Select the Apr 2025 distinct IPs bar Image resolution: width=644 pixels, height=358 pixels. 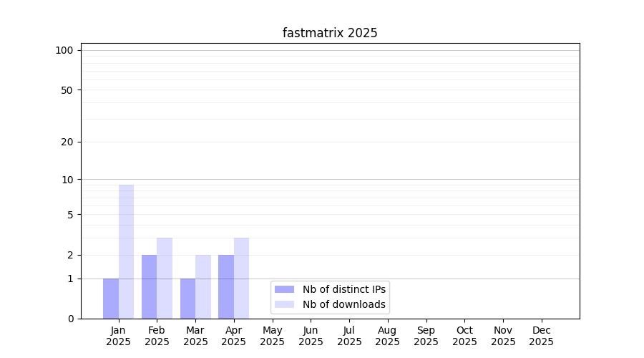pos(226,286)
